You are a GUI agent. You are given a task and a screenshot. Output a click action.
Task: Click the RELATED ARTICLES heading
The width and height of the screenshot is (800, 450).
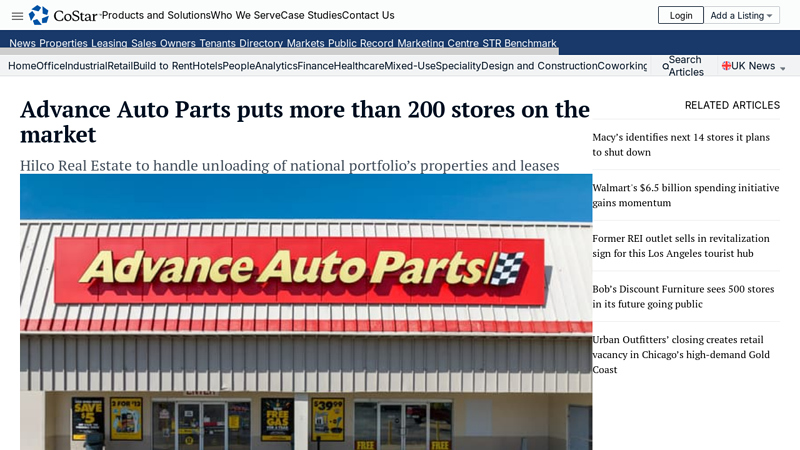point(732,105)
